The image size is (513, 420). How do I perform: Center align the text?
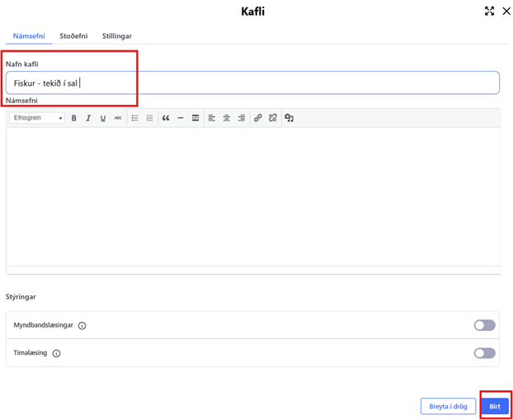[x=227, y=118]
